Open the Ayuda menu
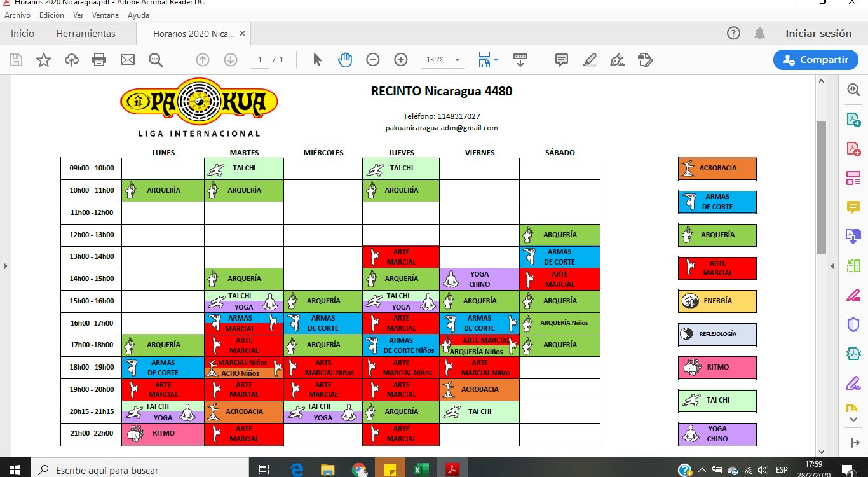This screenshot has height=477, width=868. (139, 15)
